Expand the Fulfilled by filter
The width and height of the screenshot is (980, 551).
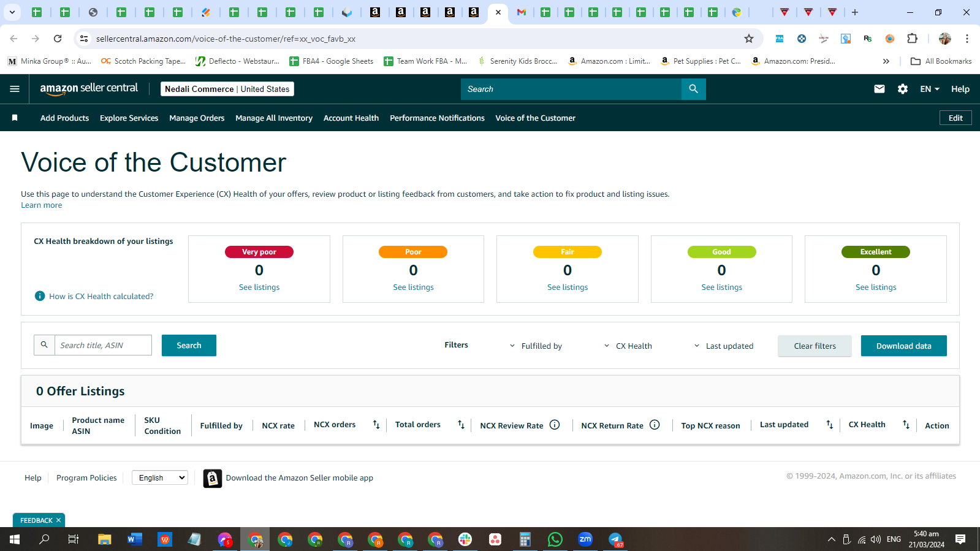(x=536, y=346)
